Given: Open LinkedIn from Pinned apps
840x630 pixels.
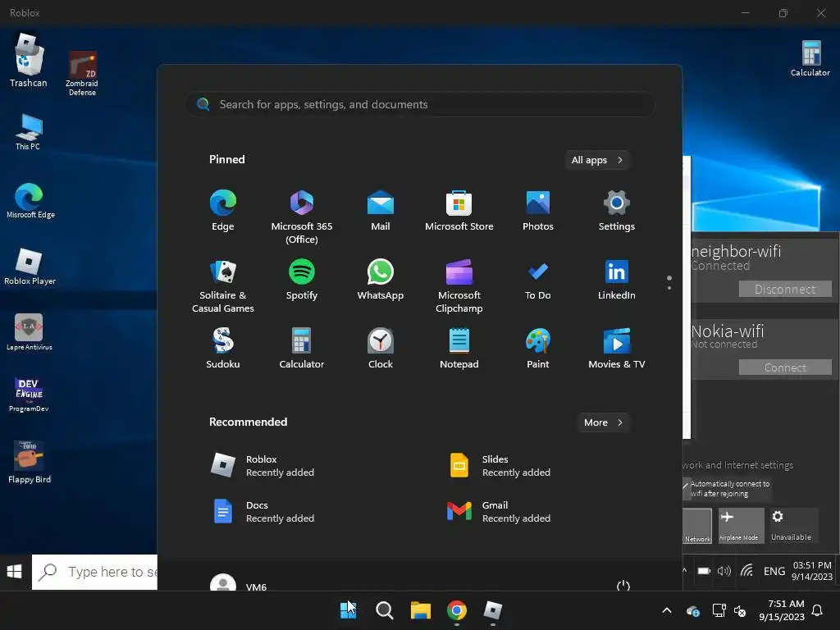Looking at the screenshot, I should tap(617, 280).
